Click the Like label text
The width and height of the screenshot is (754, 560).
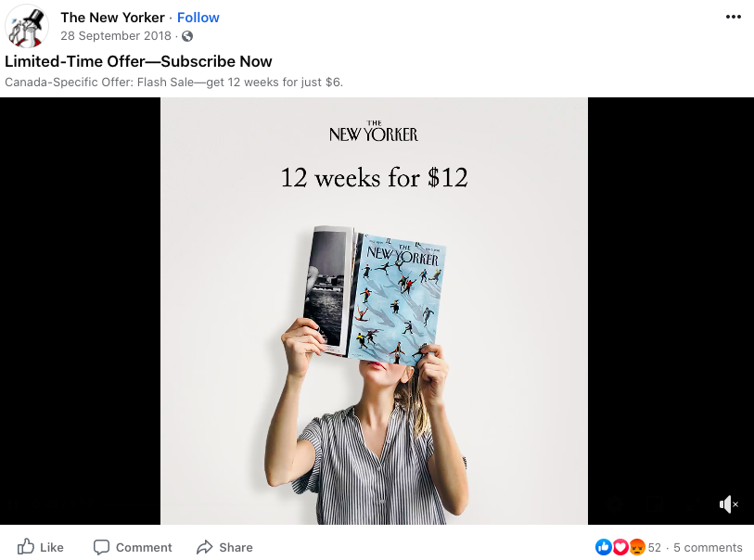51,548
